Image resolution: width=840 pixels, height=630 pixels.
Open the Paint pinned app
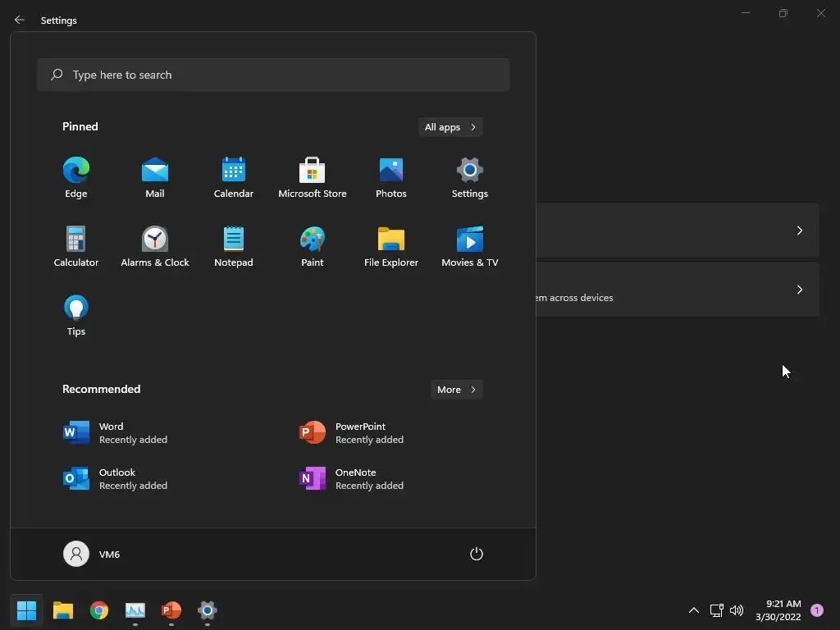coord(313,247)
